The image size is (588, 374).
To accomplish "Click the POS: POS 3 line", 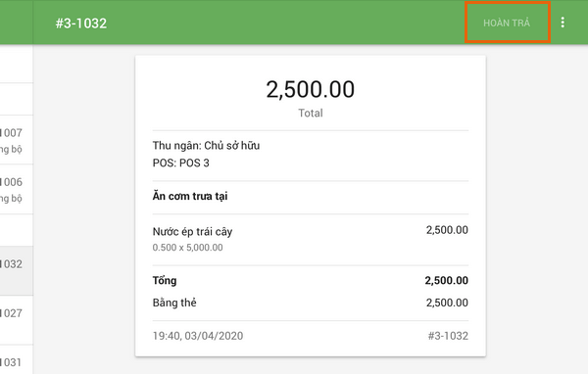I will pyautogui.click(x=180, y=164).
